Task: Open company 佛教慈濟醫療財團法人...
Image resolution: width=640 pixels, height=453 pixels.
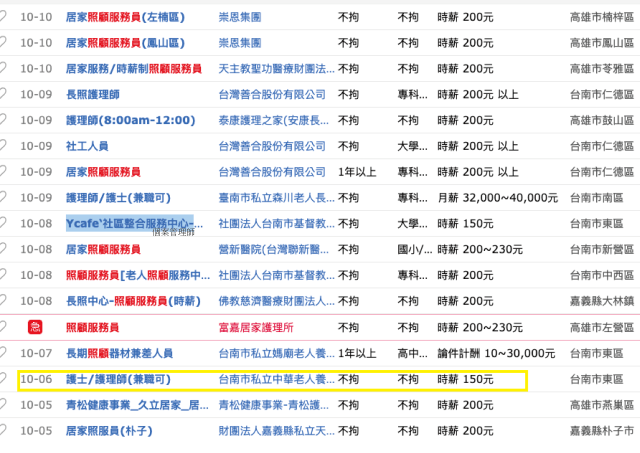Action: 276,301
